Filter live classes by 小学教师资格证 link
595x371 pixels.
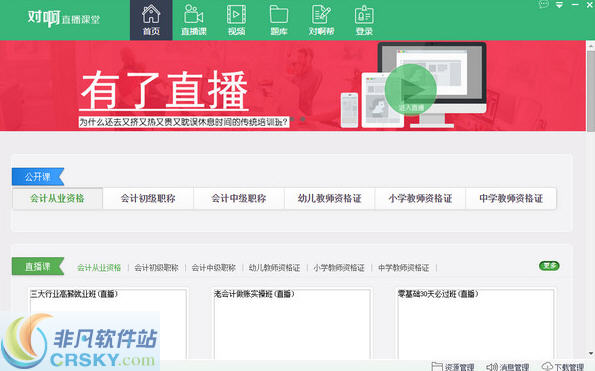point(339,268)
